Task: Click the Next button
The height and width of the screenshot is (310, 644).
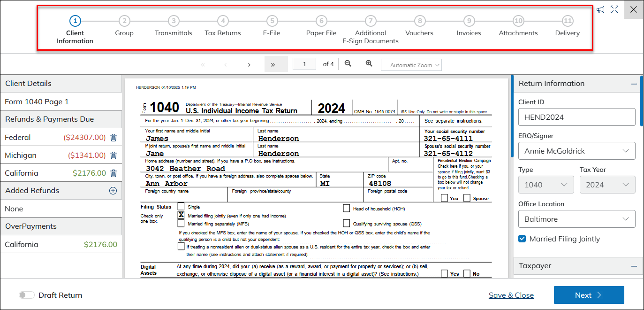Action: pyautogui.click(x=589, y=295)
